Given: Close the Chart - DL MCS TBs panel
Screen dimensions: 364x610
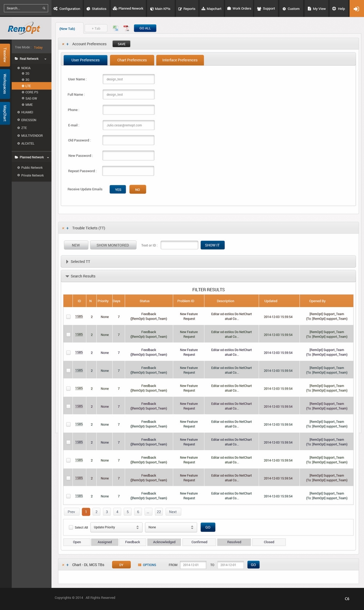Looking at the screenshot, I should 63,565.
